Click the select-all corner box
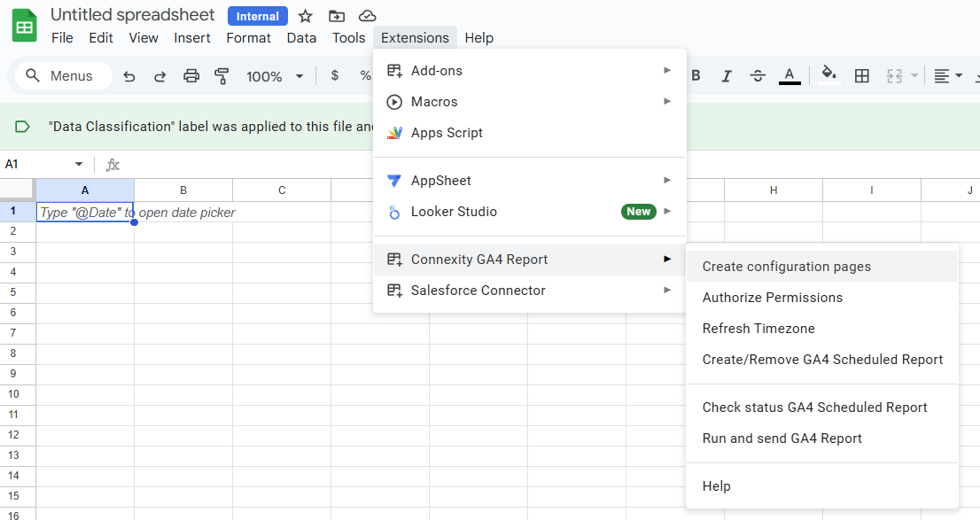Image resolution: width=980 pixels, height=520 pixels. (18, 190)
